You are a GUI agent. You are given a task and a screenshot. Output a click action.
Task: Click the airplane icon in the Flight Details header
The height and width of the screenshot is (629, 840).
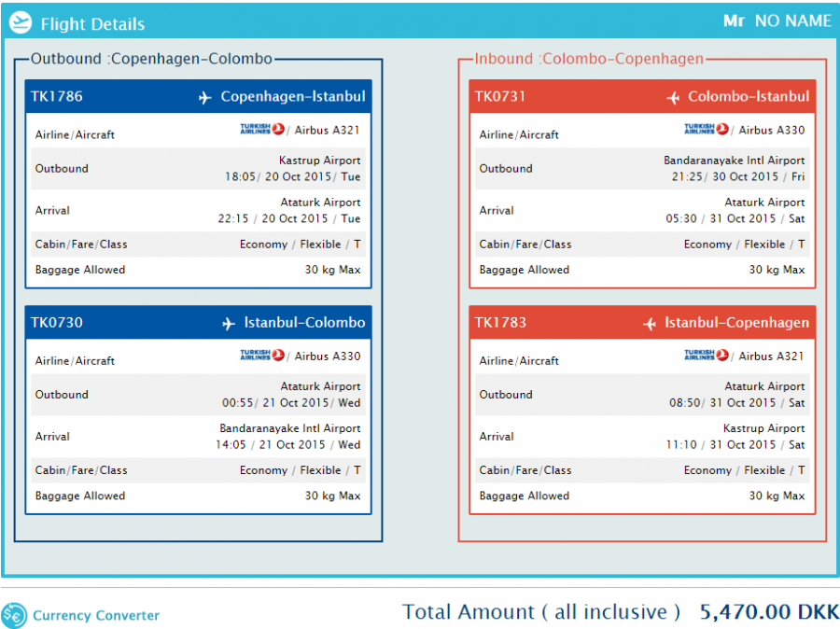(x=20, y=22)
